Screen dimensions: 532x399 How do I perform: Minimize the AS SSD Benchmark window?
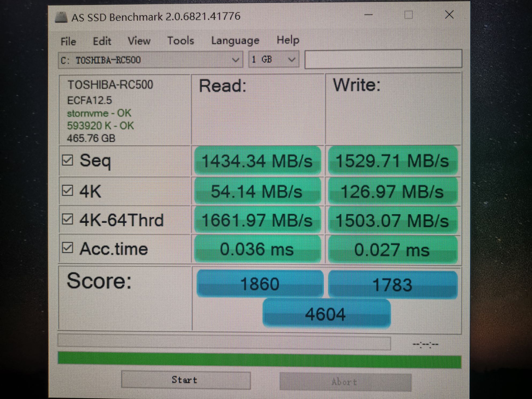[369, 15]
